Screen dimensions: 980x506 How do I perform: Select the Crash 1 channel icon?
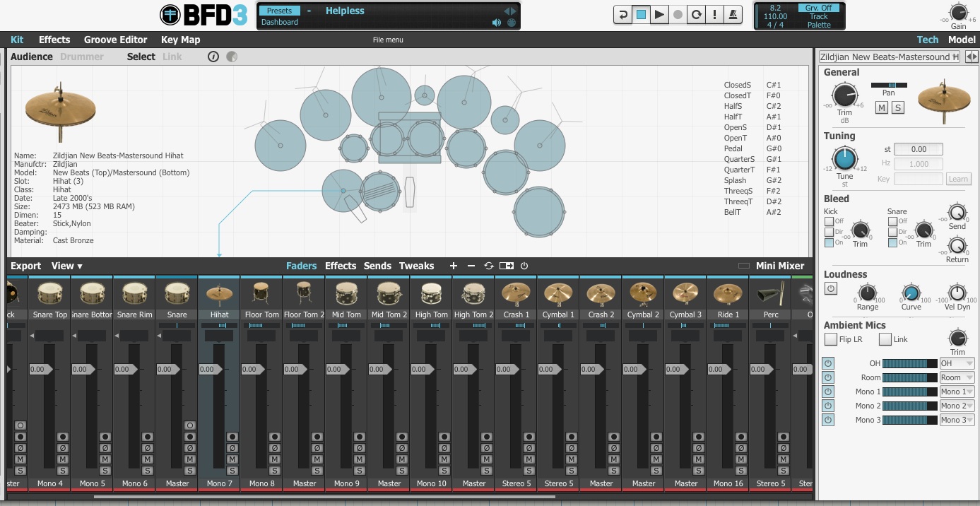point(516,293)
